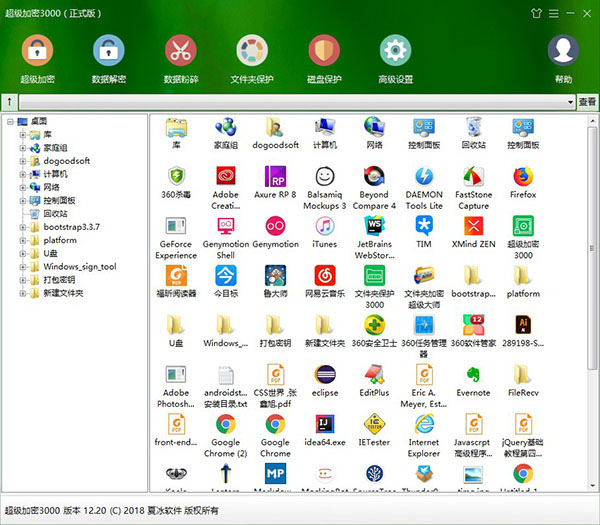Expand the 库 tree node

(x=22, y=133)
